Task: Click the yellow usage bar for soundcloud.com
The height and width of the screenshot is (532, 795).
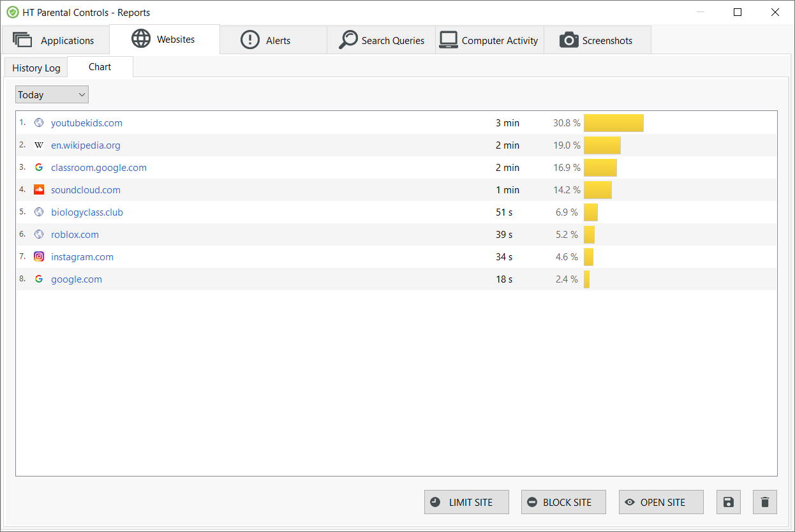Action: (598, 190)
